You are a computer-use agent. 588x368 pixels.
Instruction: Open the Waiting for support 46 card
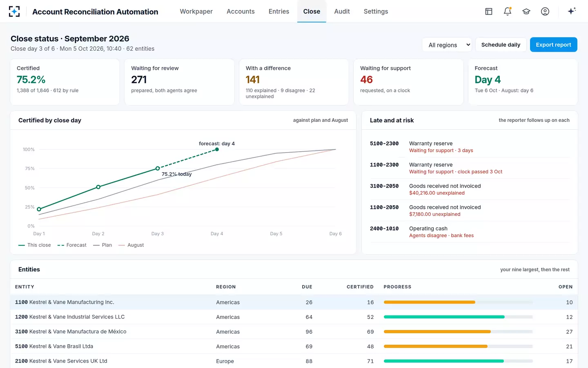pos(408,82)
